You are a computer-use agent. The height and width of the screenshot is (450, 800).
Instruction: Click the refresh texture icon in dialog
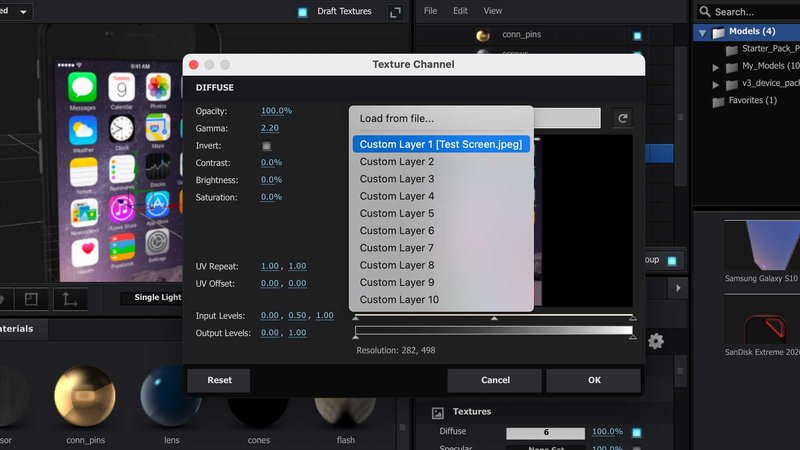tap(622, 118)
